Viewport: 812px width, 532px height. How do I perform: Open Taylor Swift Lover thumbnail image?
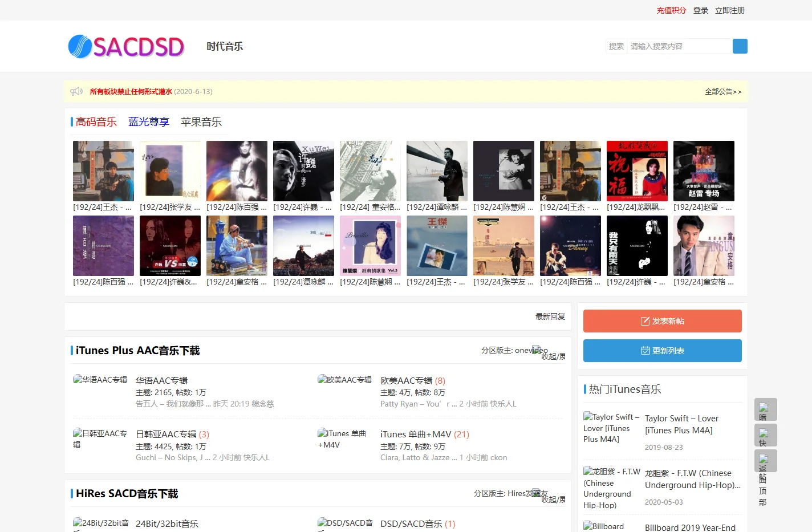[611, 428]
